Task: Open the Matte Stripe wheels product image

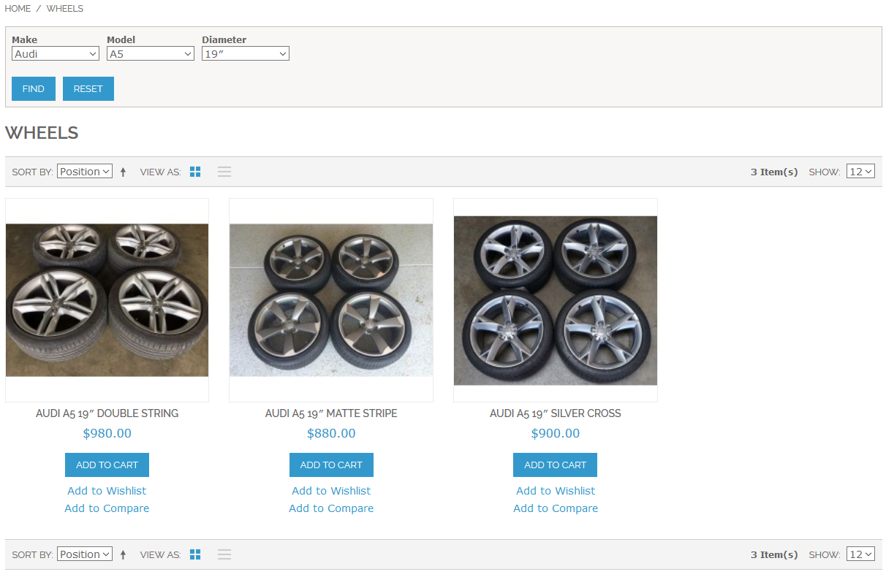Action: pos(331,300)
